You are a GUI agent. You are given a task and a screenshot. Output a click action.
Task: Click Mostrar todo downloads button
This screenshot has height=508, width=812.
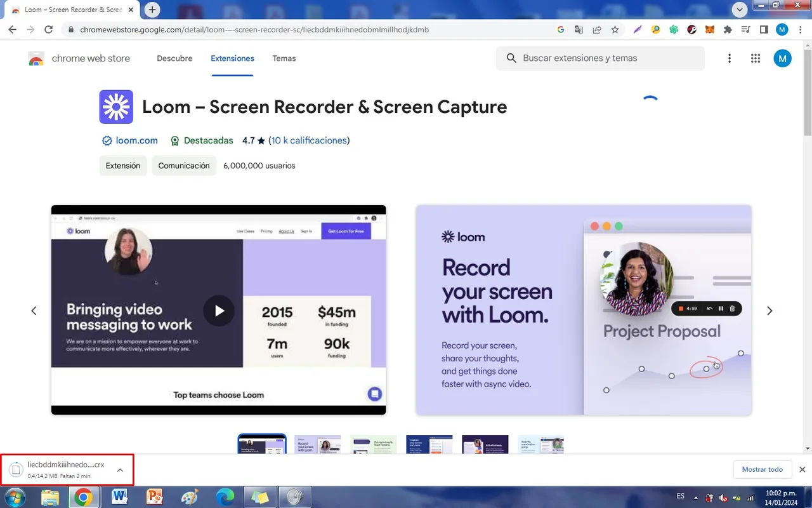pyautogui.click(x=763, y=469)
